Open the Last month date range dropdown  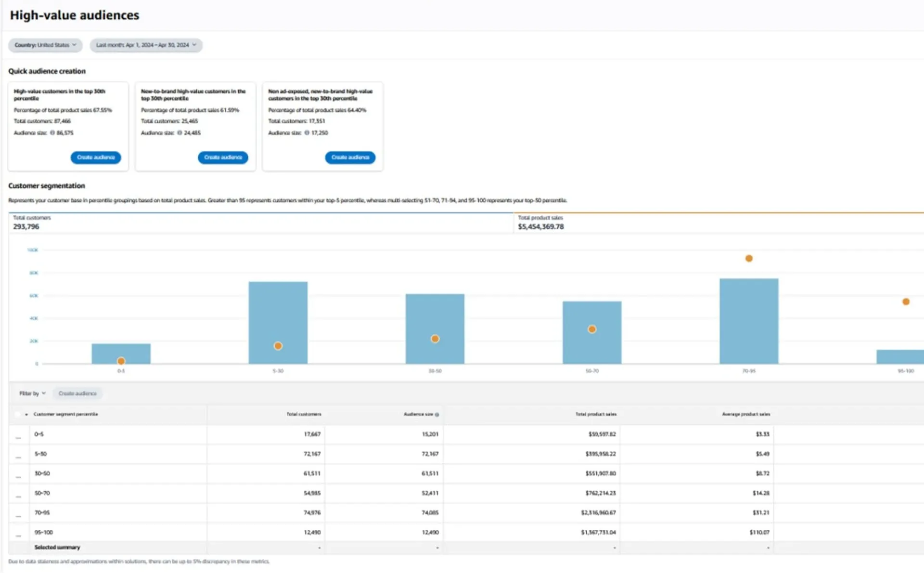146,45
